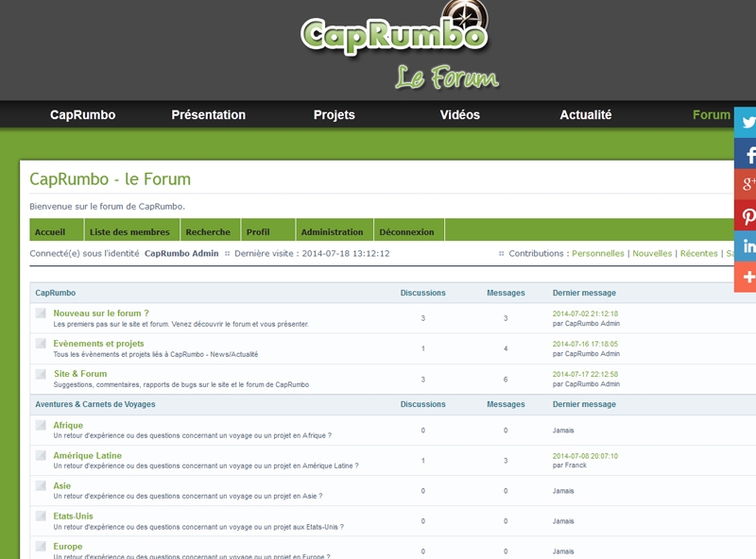Open the Nouveau sur le forum ? forum
The height and width of the screenshot is (559, 756).
click(101, 313)
